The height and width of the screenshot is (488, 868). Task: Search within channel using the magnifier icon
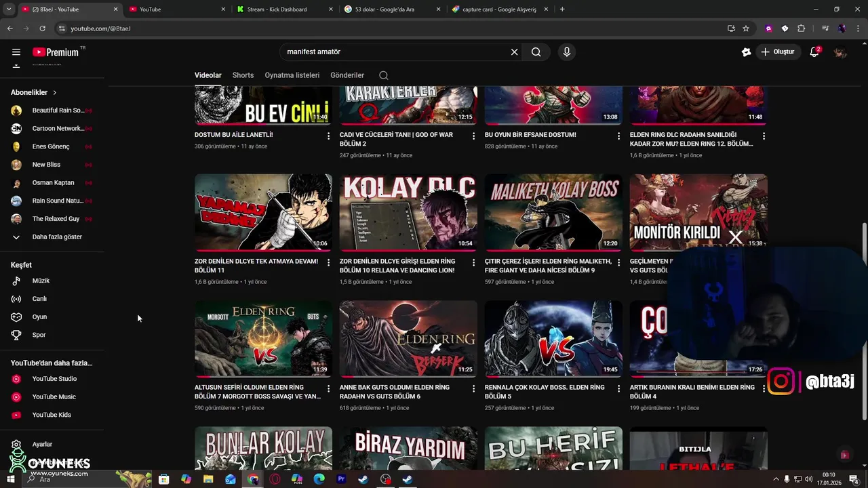(384, 75)
